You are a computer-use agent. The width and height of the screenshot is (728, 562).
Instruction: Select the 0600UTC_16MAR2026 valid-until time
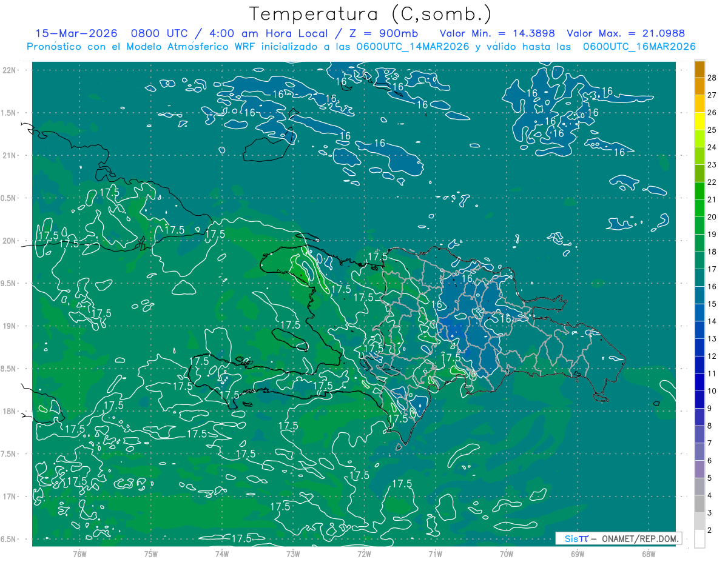[639, 47]
